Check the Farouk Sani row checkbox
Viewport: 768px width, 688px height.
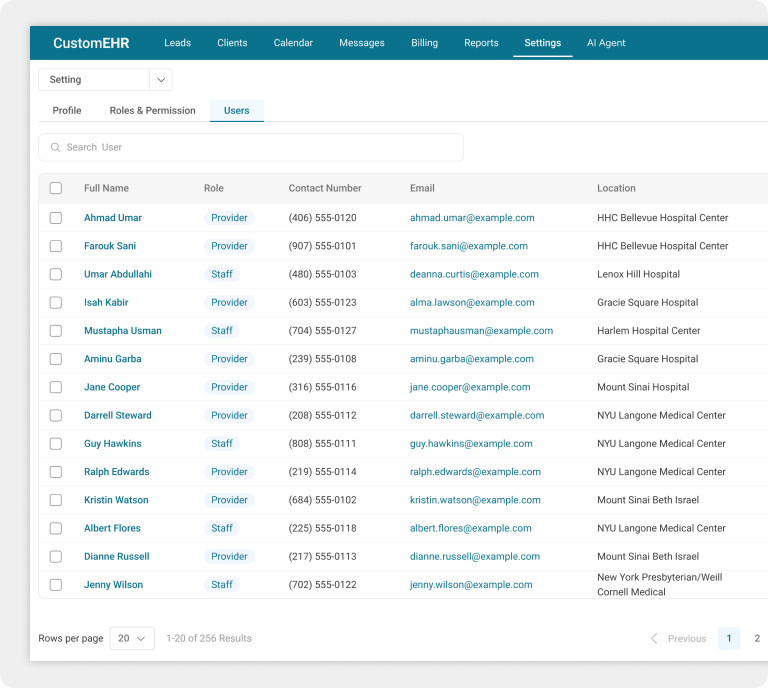click(56, 246)
